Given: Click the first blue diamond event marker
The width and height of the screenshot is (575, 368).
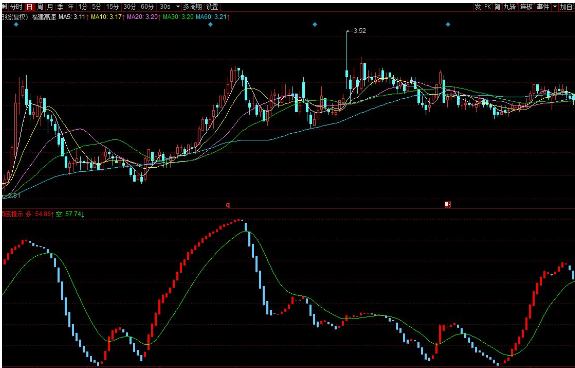Looking at the screenshot, I should [16, 25].
